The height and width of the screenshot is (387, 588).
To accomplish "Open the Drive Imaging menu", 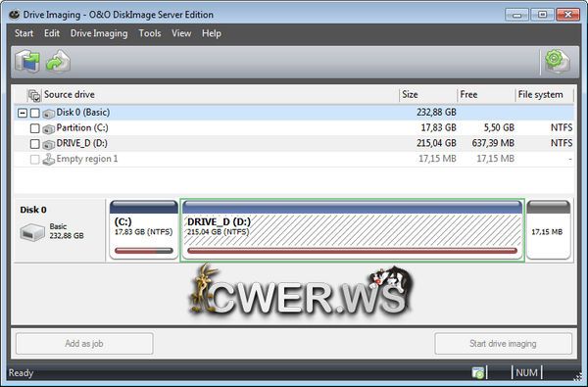I will (99, 33).
